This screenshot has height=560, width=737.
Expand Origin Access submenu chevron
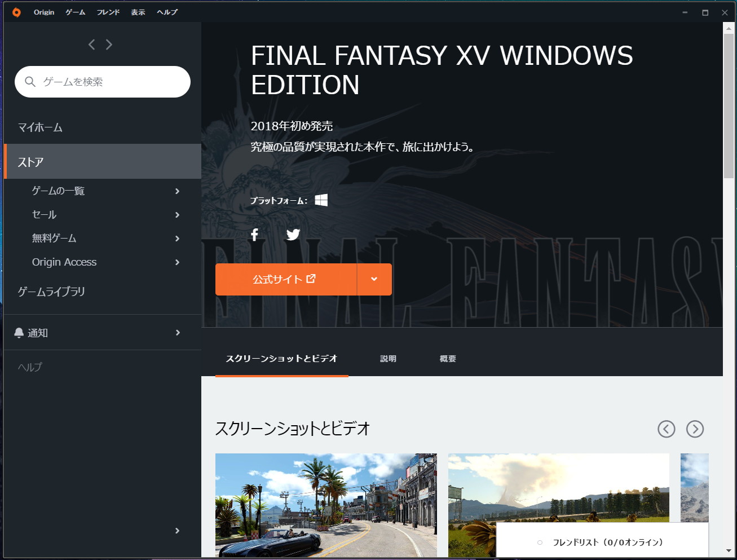[x=177, y=262]
